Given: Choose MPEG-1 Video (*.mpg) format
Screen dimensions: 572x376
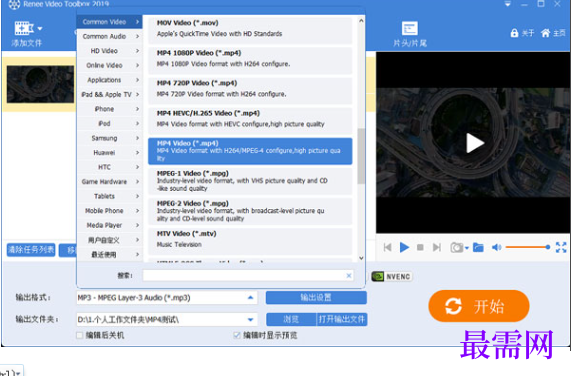Looking at the screenshot, I should coord(250,181).
